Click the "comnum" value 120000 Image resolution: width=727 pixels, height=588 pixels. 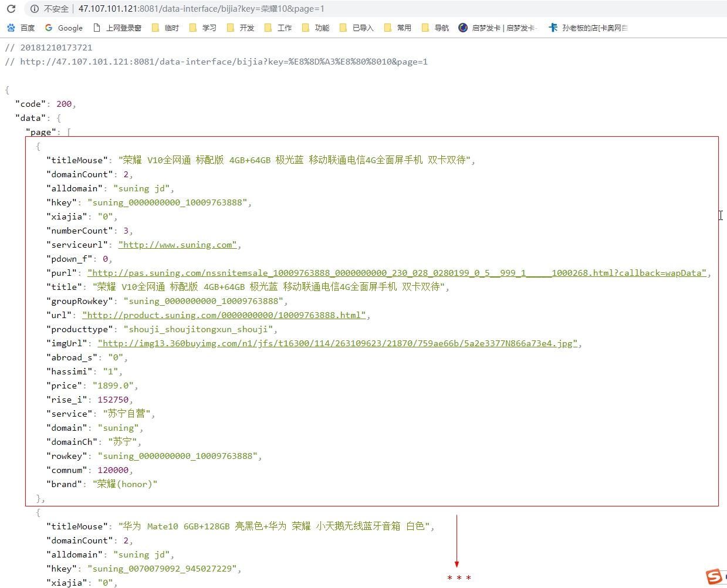pyautogui.click(x=113, y=470)
